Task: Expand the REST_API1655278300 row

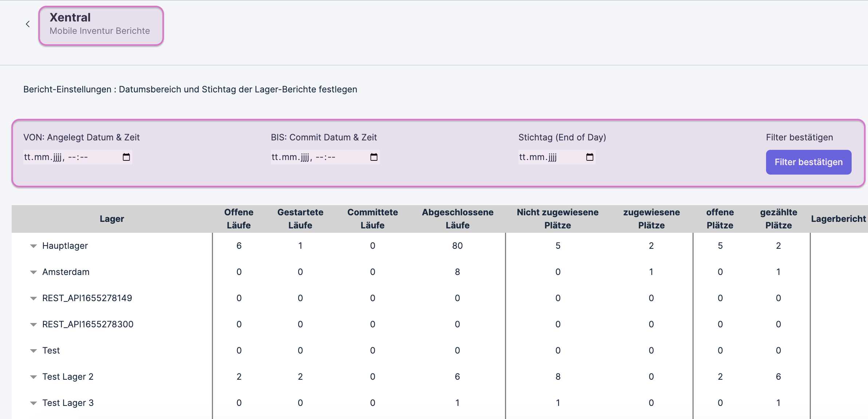Action: click(33, 325)
